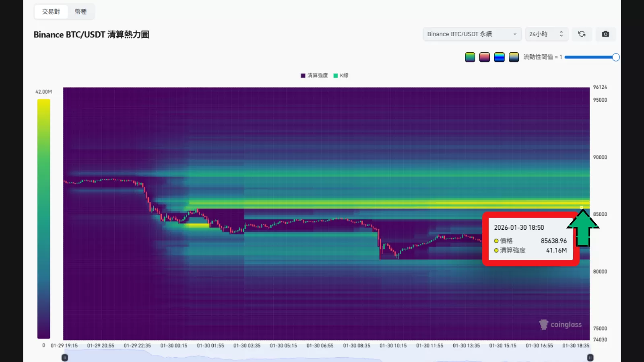Image resolution: width=644 pixels, height=362 pixels.
Task: Click the 01-30 10:15 time axis label
Action: click(393, 346)
